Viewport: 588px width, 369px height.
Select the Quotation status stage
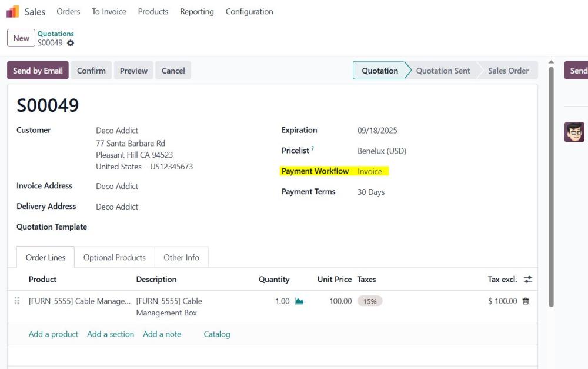tap(380, 71)
